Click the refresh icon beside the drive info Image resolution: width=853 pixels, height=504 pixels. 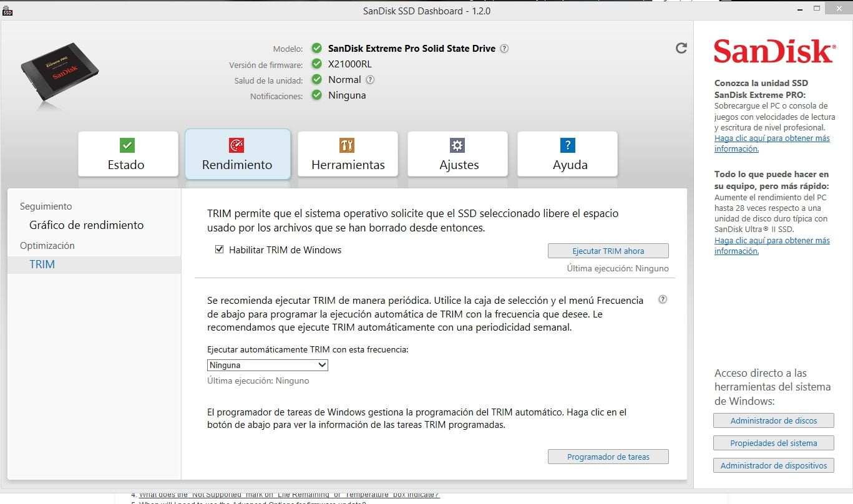coord(681,48)
